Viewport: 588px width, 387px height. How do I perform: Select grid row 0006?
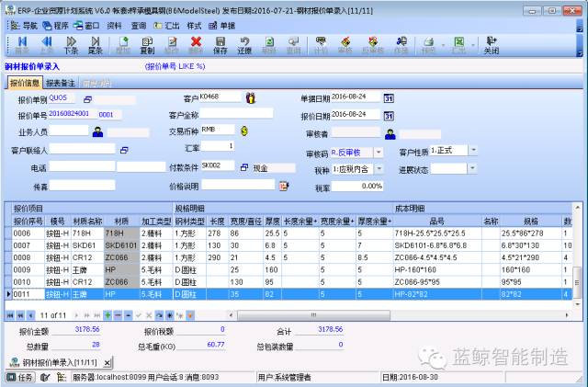click(288, 233)
